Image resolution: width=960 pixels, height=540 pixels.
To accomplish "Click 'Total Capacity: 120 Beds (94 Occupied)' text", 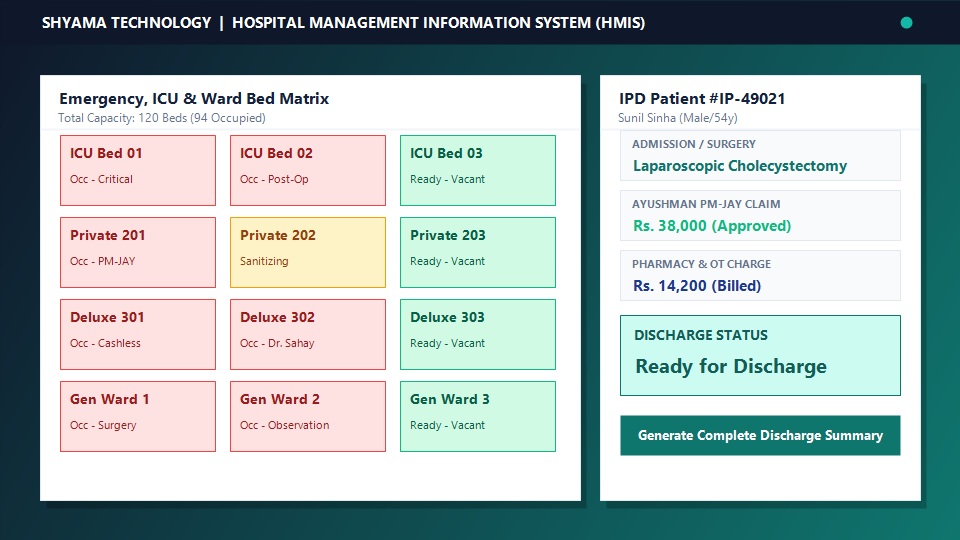I will (162, 118).
